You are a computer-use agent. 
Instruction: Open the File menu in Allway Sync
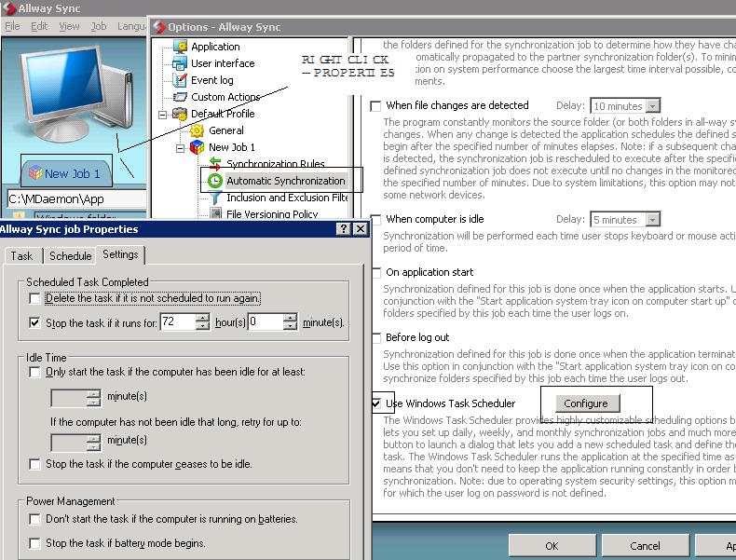coord(12,26)
